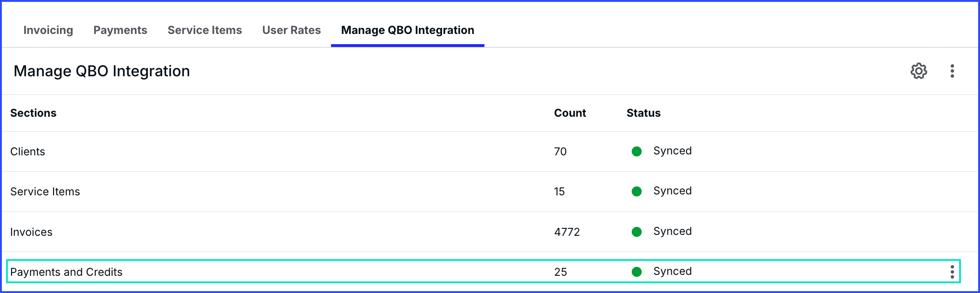Click the Invoices count value 4772

[567, 232]
